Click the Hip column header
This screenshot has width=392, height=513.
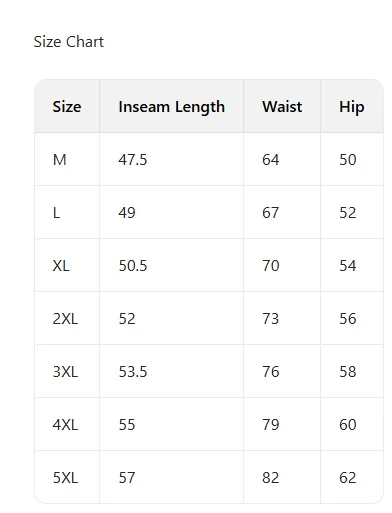pos(352,107)
